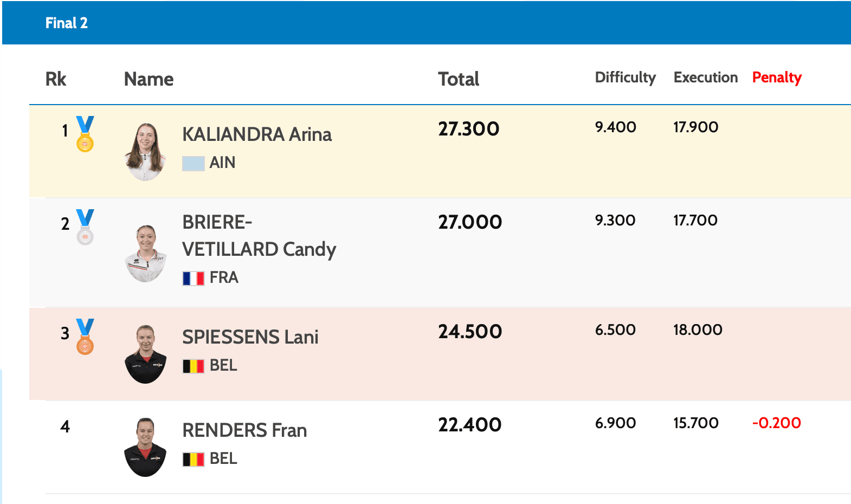851x504 pixels.
Task: Click Lani Spiessens' Belgian flag icon
Action: 193,366
